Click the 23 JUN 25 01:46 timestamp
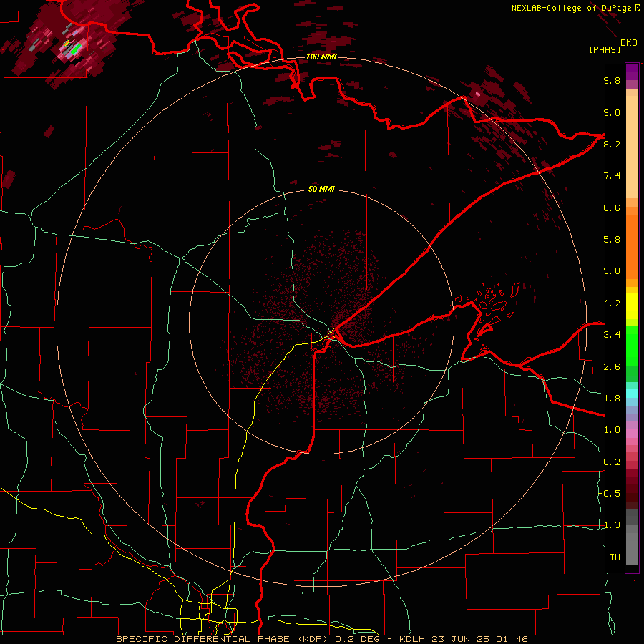This screenshot has width=644, height=644. pos(479,639)
